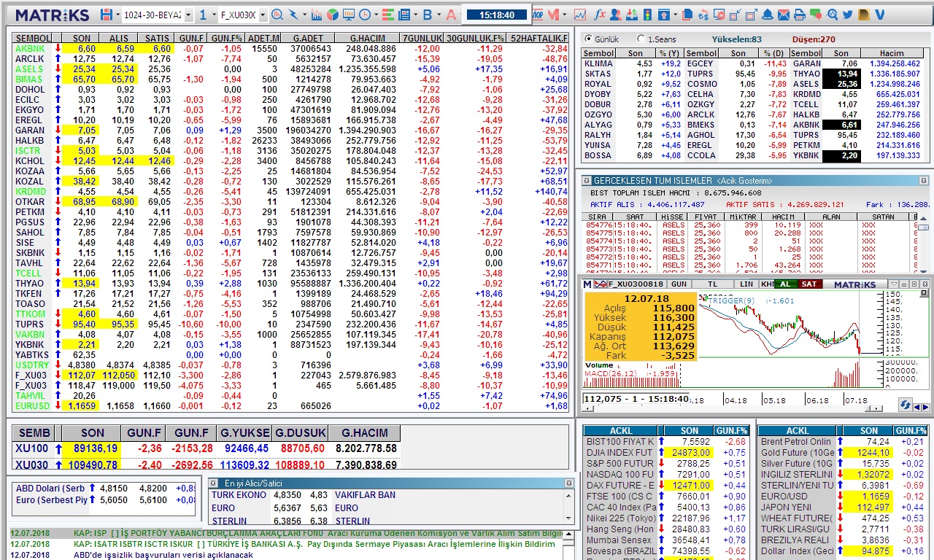Expand the lightning arrow icon dropdown
The image size is (934, 560).
click(304, 15)
